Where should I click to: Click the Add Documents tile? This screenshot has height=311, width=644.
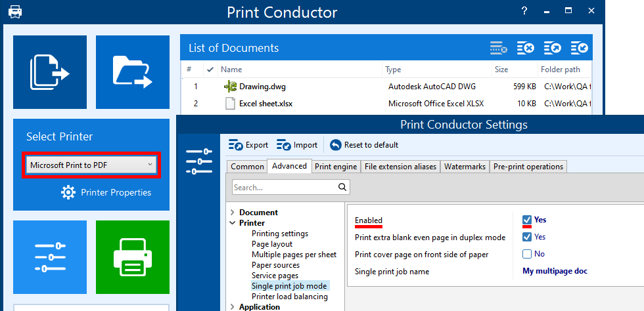pyautogui.click(x=50, y=72)
